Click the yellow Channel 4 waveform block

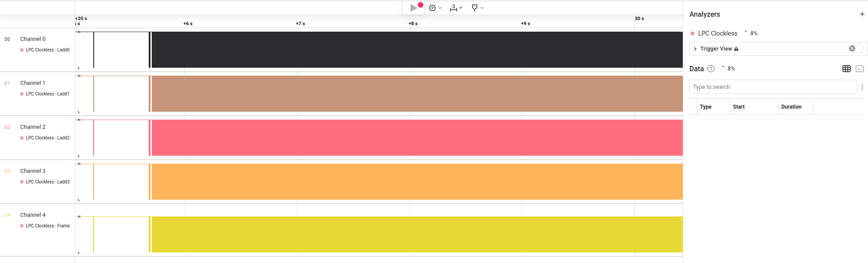417,234
